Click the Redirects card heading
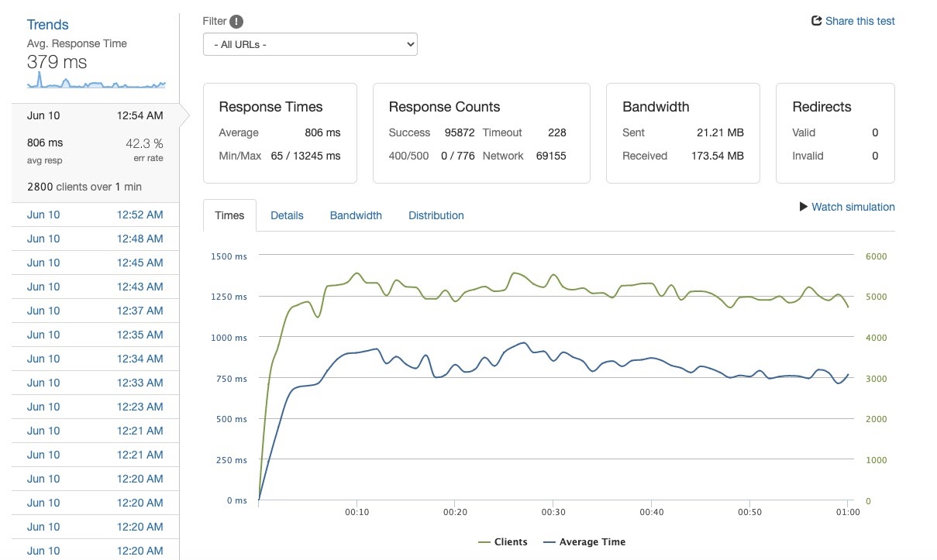The image size is (937, 560). (822, 107)
